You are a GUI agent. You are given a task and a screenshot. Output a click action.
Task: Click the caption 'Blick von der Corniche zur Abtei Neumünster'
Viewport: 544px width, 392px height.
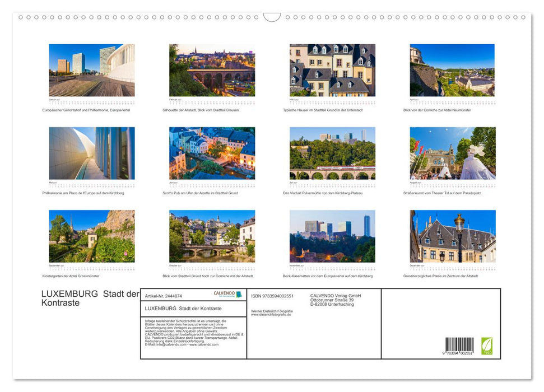tap(437, 110)
